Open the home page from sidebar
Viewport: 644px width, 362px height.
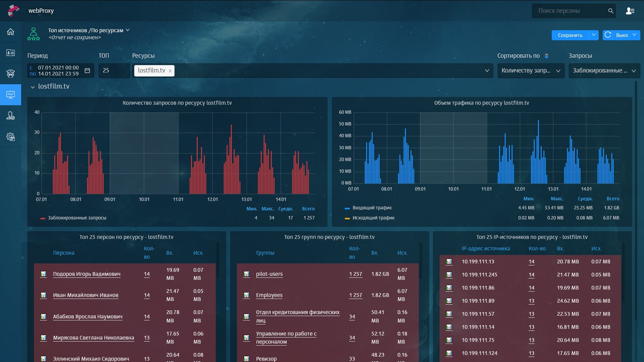(10, 32)
